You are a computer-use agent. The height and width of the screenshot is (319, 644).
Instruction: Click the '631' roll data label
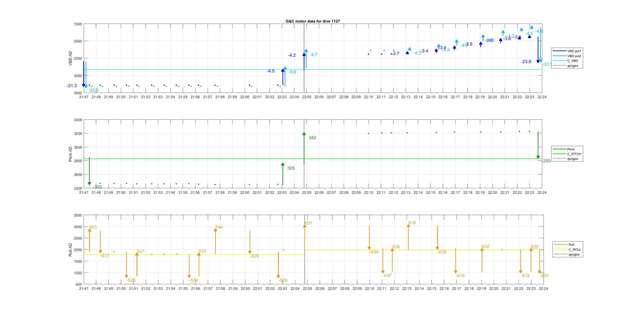tap(140, 251)
